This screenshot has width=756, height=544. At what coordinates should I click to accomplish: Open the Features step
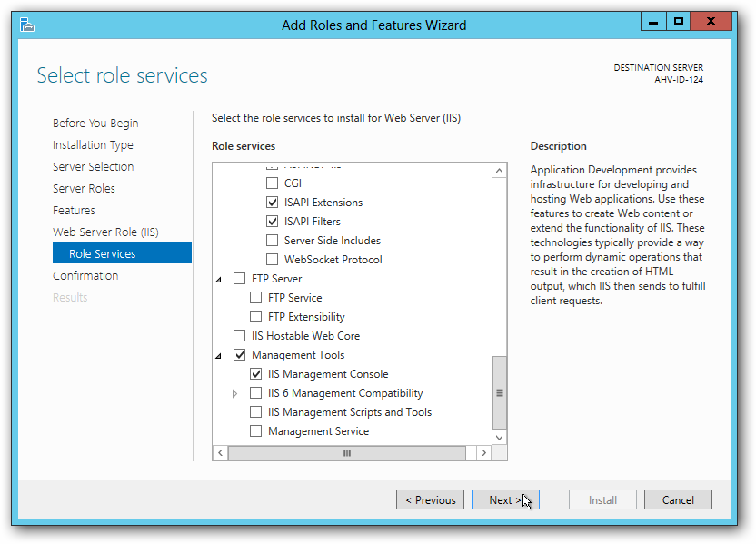click(x=74, y=210)
